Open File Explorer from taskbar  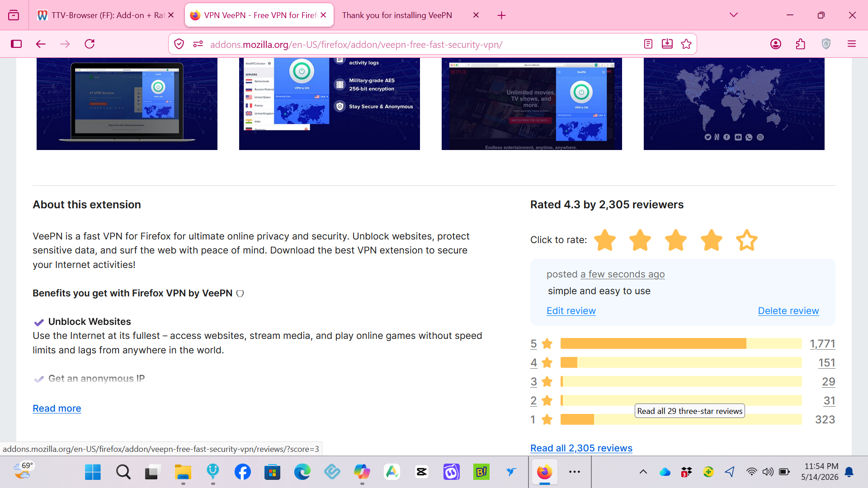tap(183, 472)
